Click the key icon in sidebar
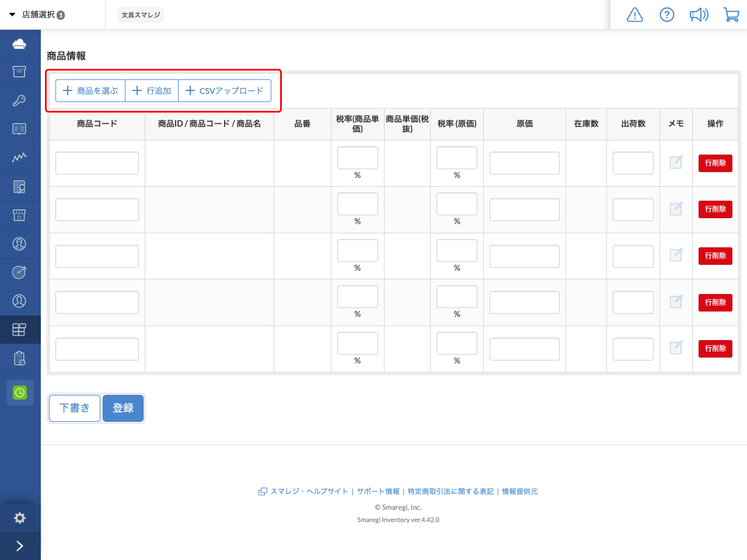 (19, 101)
